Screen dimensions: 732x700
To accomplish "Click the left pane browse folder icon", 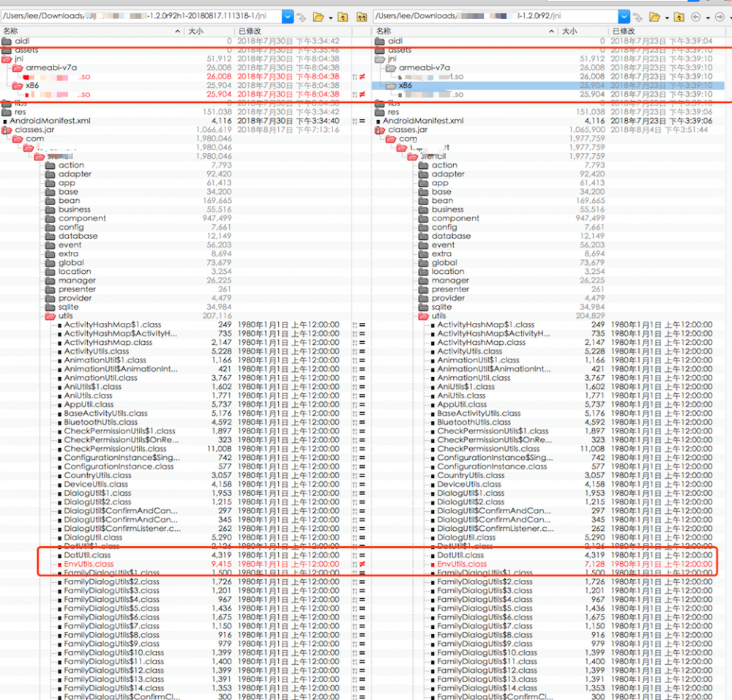I will (x=318, y=18).
